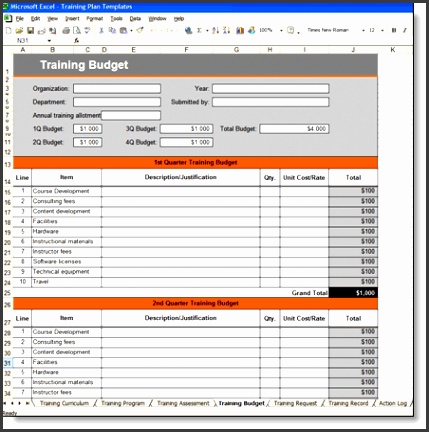Screen dimensions: 429x432
Task: Switch to the Training Curriculum sheet tab
Action: pos(64,403)
